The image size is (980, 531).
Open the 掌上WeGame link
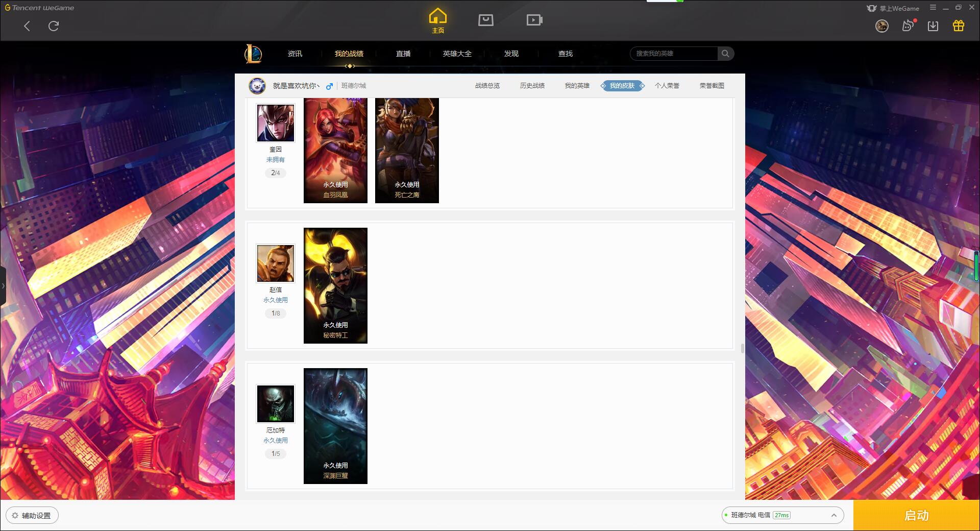[893, 8]
